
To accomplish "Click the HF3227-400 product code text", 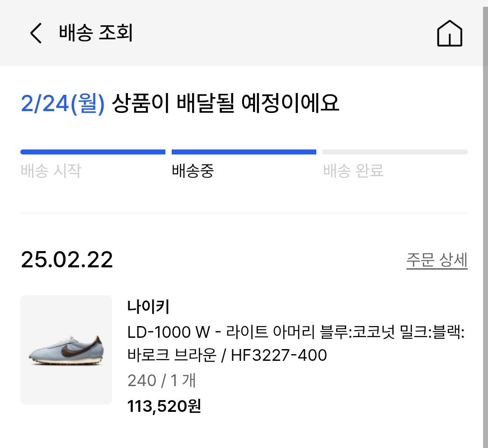I will click(279, 355).
